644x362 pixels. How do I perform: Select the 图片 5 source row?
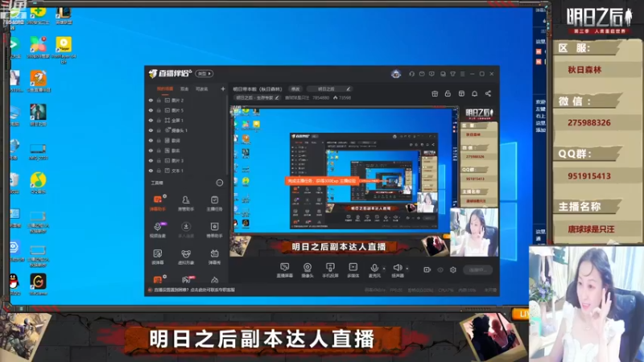(188, 110)
